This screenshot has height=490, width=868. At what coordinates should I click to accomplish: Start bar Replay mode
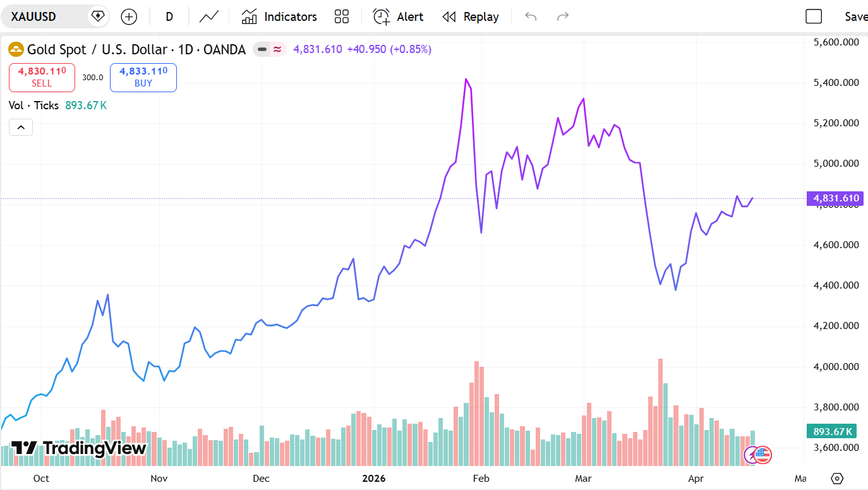(x=471, y=16)
